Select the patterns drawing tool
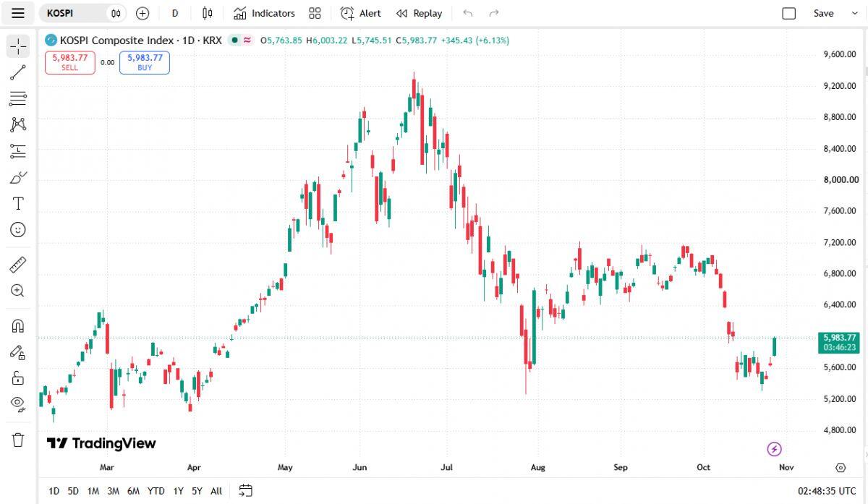 pyautogui.click(x=18, y=124)
